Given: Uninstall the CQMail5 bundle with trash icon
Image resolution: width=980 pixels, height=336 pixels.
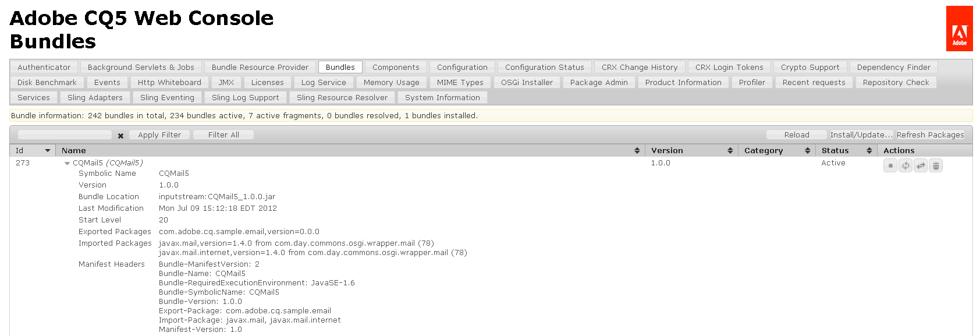Looking at the screenshot, I should (936, 166).
